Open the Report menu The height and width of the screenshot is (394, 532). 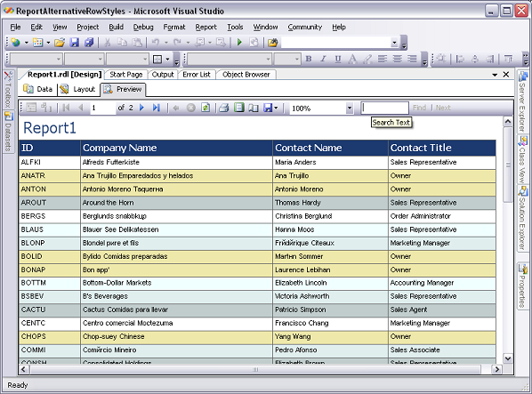(206, 27)
